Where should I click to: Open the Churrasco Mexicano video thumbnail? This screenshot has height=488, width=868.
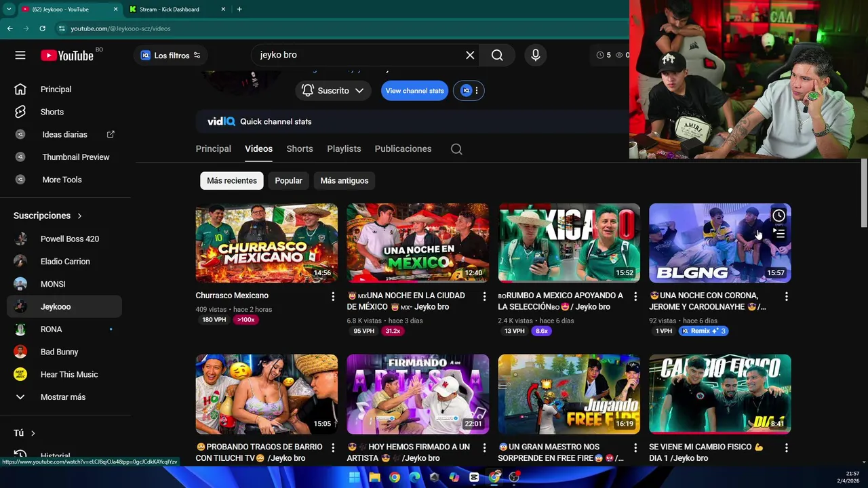pos(267,243)
